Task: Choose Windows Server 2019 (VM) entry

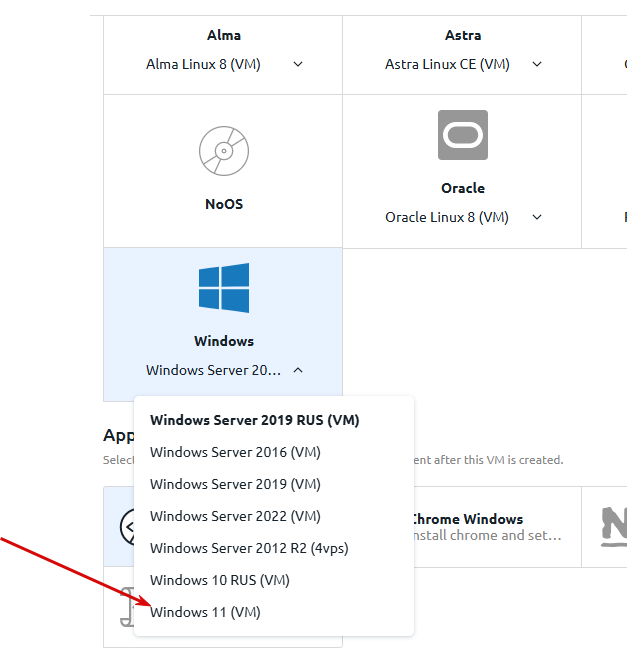Action: click(x=235, y=484)
